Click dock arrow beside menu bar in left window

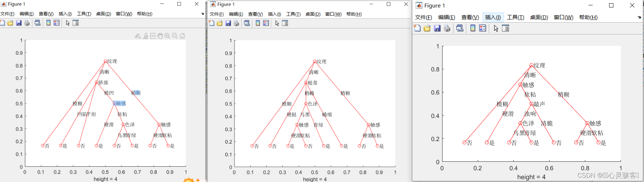click(x=203, y=14)
